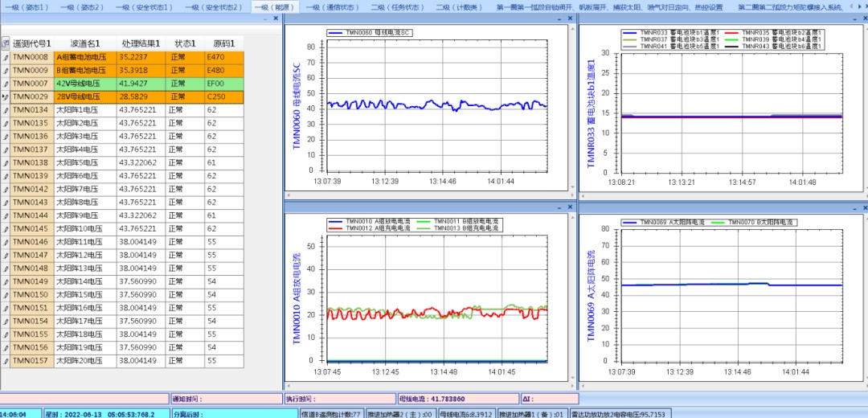868x418 pixels.
Task: Switch to the 一级（姿态2）tab
Action: coord(82,7)
